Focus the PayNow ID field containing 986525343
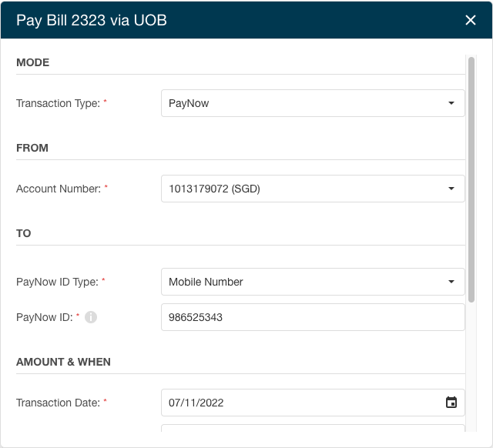 [x=313, y=317]
